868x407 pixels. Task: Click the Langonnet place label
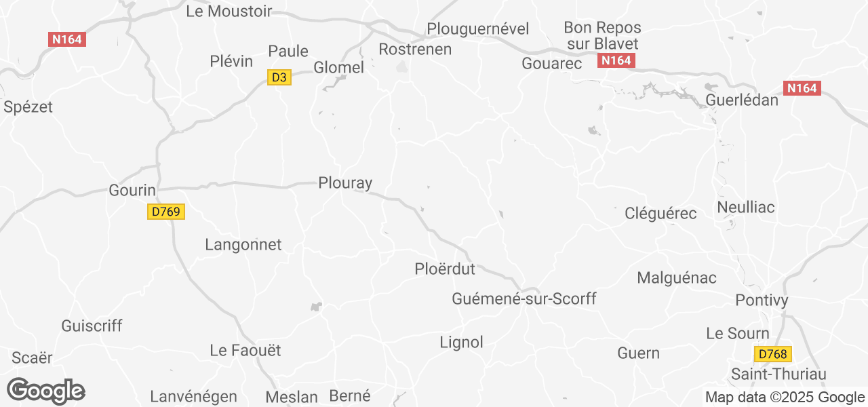243,245
